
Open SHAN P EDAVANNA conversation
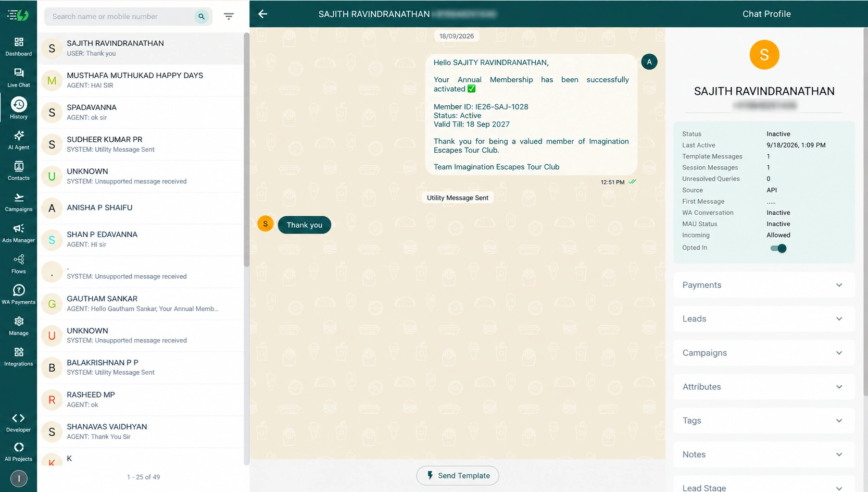pyautogui.click(x=141, y=240)
